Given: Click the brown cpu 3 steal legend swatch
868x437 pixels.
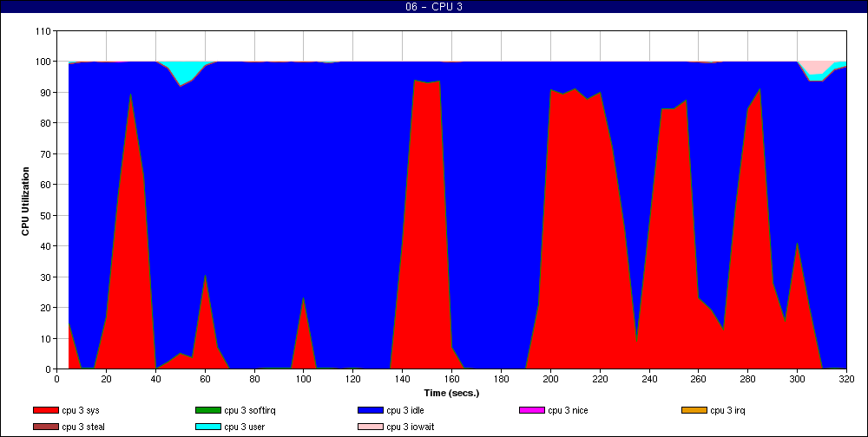Looking at the screenshot, I should tap(46, 427).
